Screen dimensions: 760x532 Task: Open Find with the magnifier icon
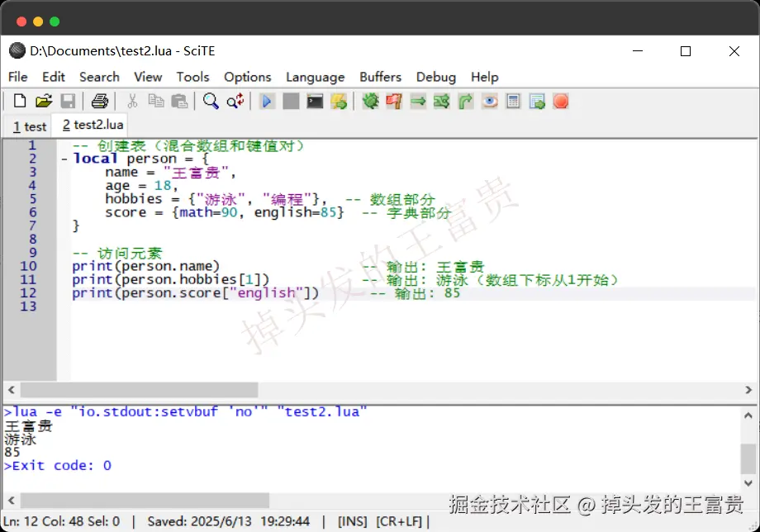point(210,100)
